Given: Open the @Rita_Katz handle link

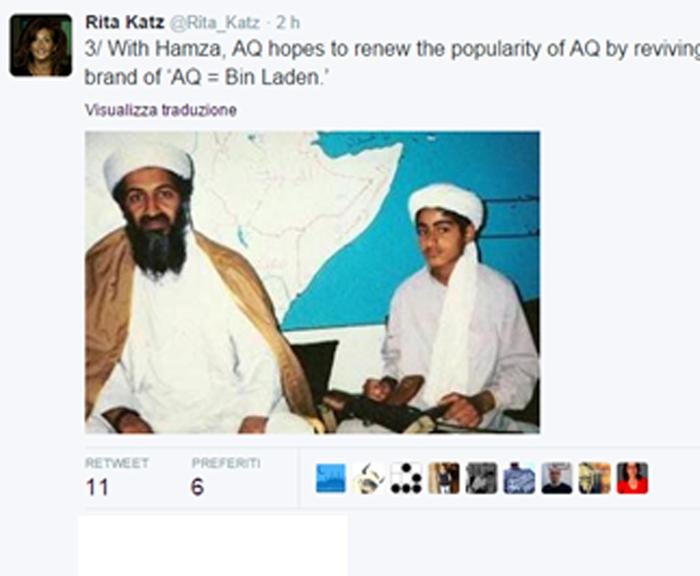Looking at the screenshot, I should click(215, 22).
